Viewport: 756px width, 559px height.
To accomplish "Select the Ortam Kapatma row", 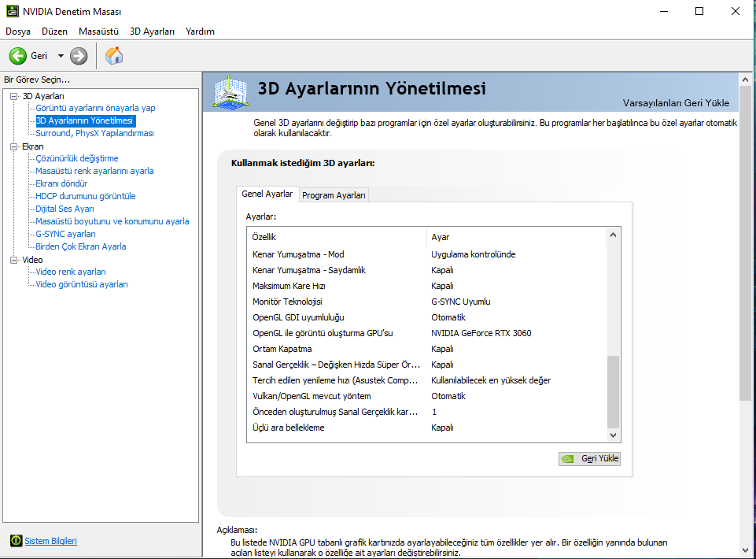I will [426, 349].
